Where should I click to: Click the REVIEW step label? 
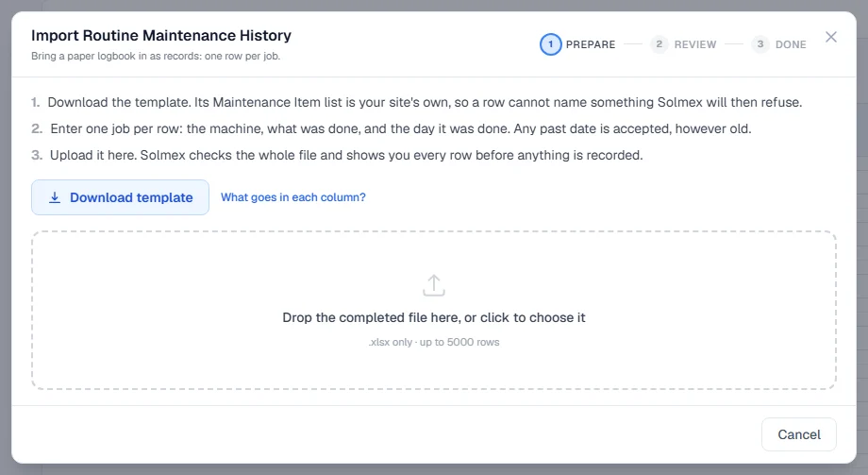(x=695, y=44)
